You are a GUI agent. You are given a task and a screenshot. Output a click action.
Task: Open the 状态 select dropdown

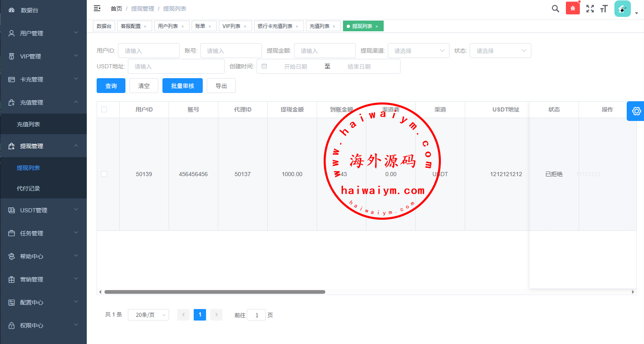(500, 51)
